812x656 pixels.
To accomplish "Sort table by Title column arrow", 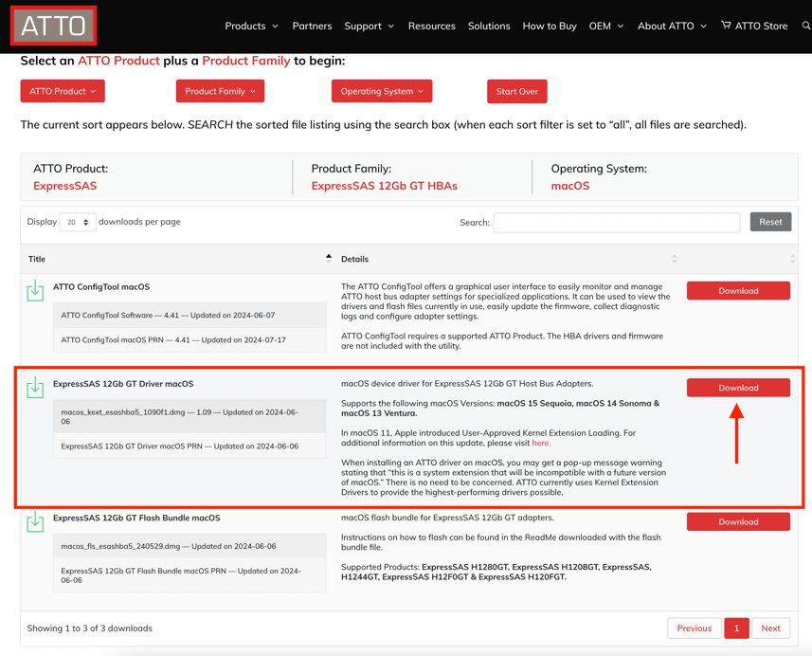I will pos(329,258).
